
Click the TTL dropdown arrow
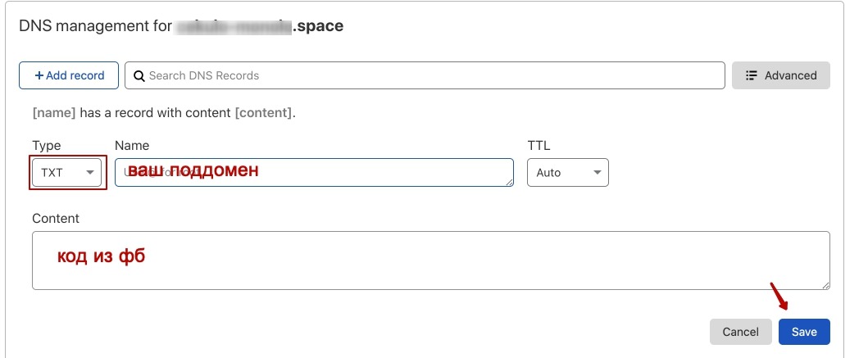596,173
